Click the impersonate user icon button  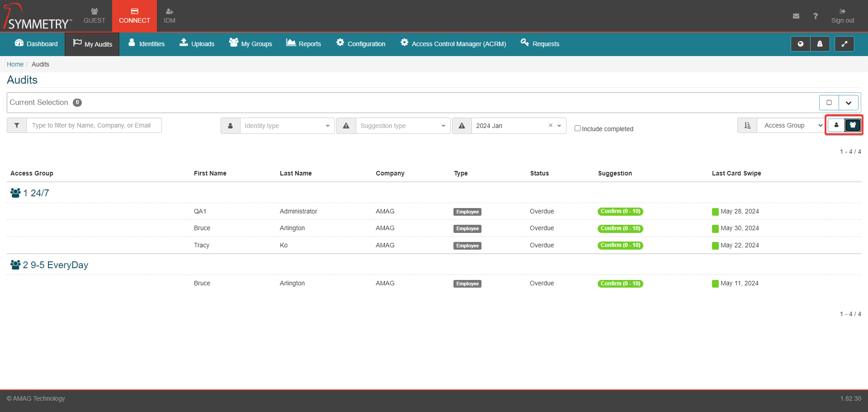pos(820,44)
